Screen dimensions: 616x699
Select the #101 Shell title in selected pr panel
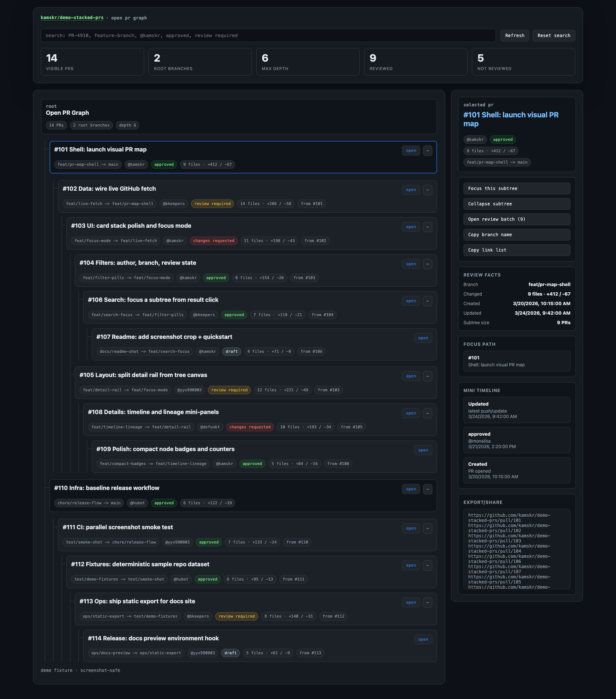tap(511, 119)
